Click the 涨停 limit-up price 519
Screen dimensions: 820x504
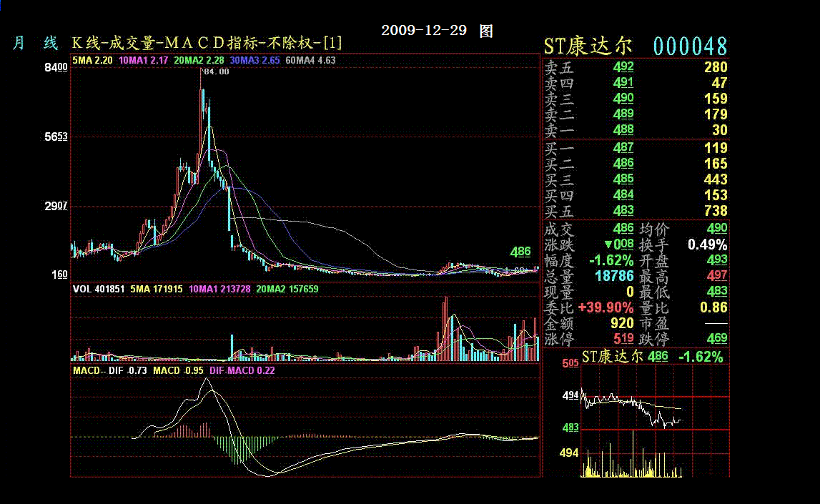pyautogui.click(x=623, y=339)
